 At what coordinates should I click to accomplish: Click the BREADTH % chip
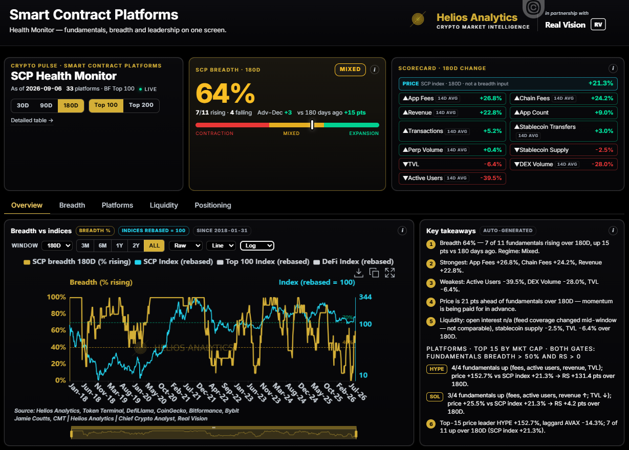pyautogui.click(x=95, y=231)
